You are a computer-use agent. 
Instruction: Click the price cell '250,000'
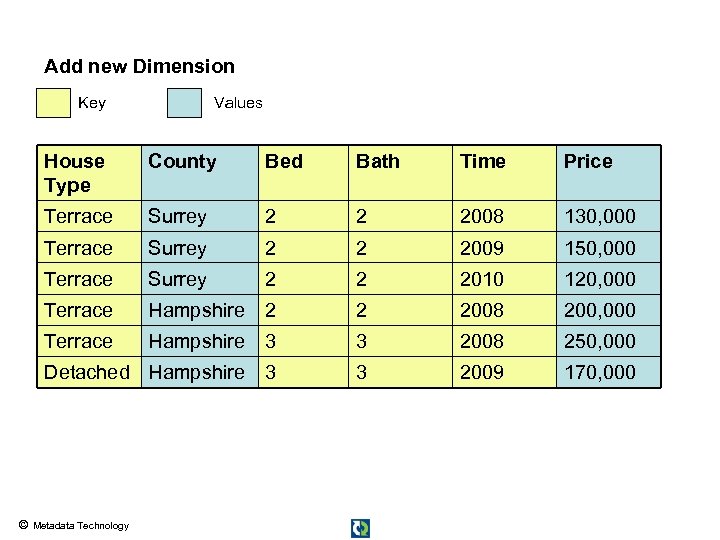tap(608, 341)
